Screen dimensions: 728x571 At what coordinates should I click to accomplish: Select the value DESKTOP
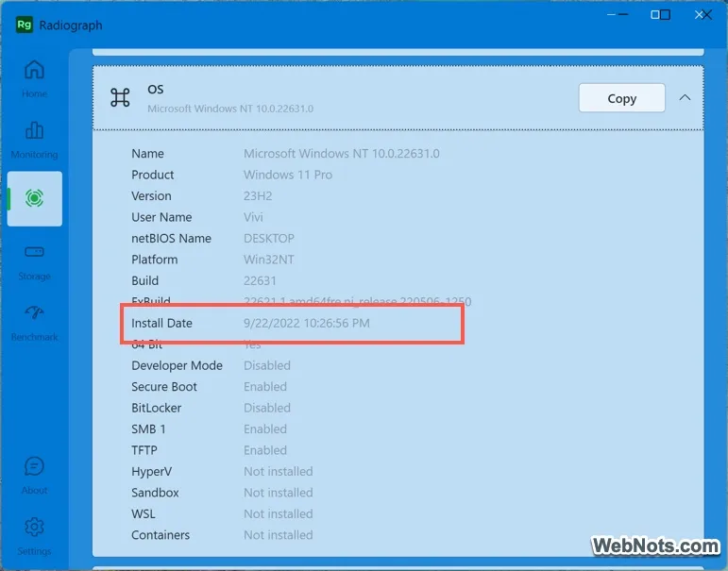[269, 239]
